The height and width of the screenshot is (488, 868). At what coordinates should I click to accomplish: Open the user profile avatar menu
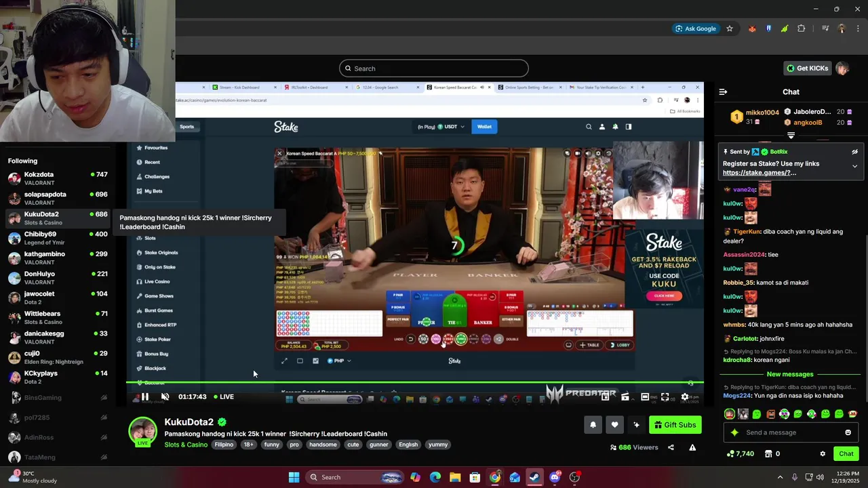(842, 68)
